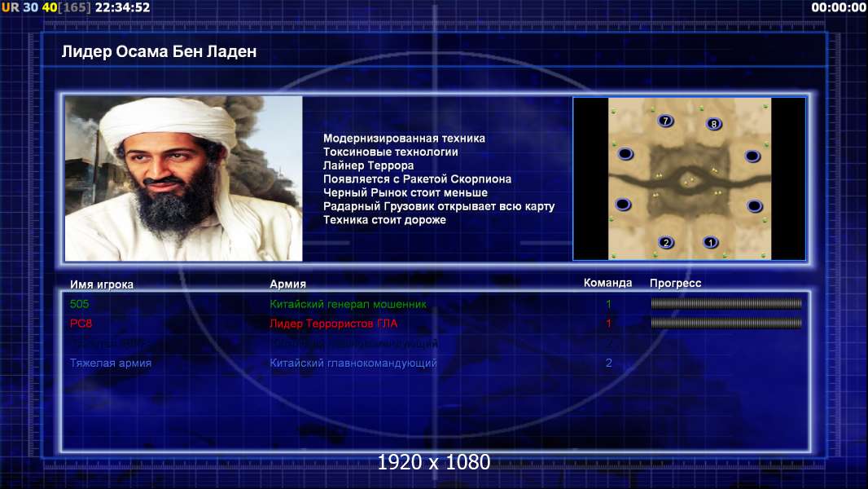Select the unnumbered lower-right start spot on minimap

(755, 206)
